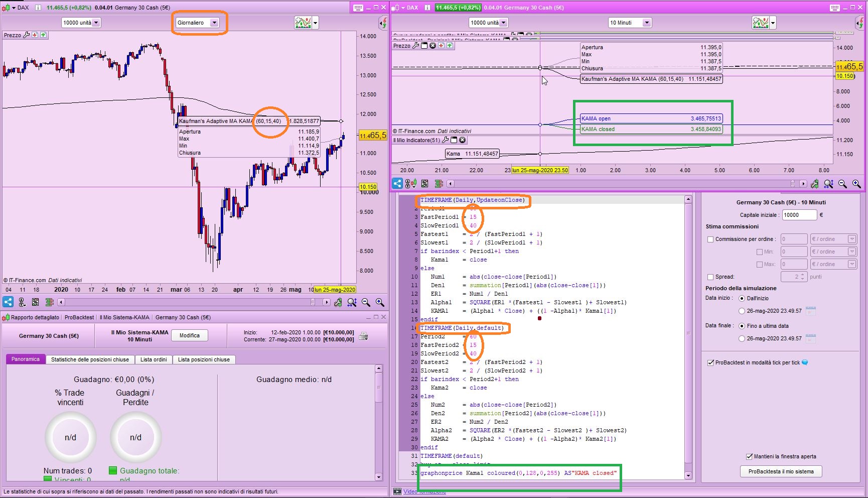This screenshot has height=498, width=868.
Task: Zoom out on the daily chart
Action: (x=366, y=302)
